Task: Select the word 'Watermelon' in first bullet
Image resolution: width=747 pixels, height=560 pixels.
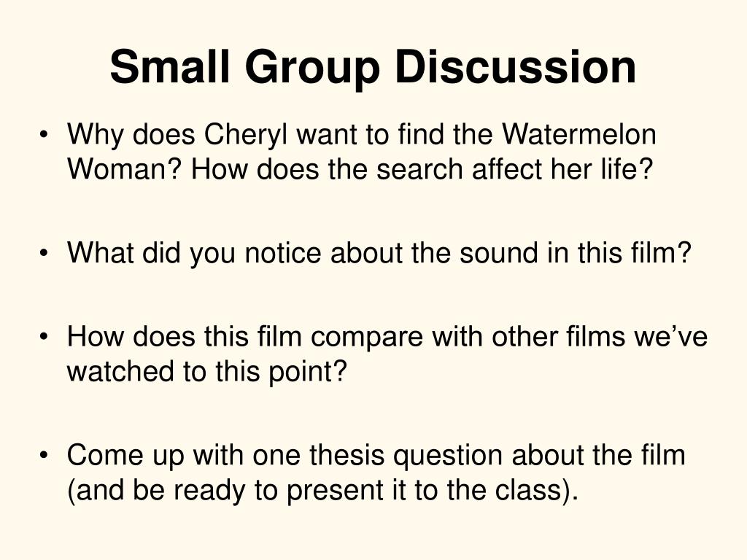Action: click(x=578, y=134)
